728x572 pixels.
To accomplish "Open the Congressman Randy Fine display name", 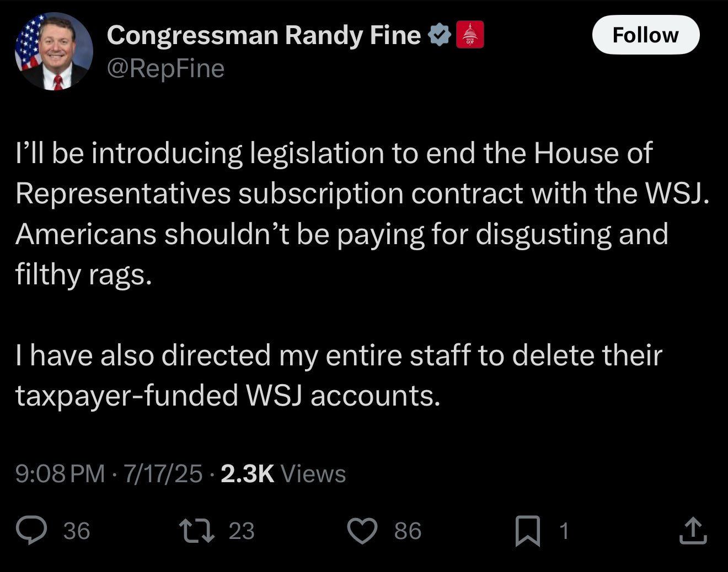I will [x=264, y=35].
